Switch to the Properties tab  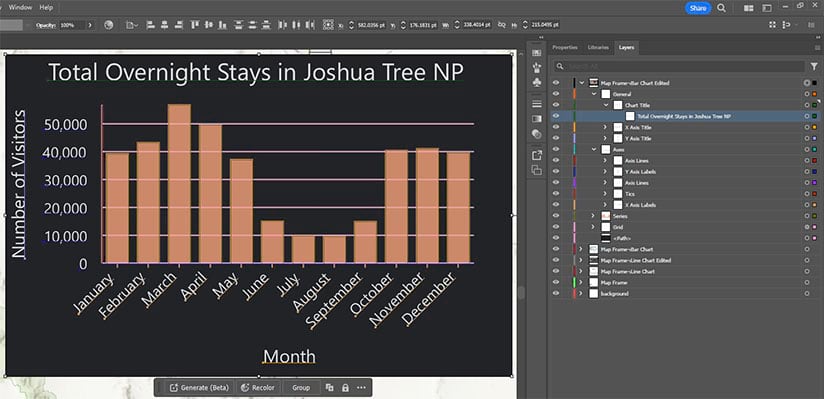point(565,47)
